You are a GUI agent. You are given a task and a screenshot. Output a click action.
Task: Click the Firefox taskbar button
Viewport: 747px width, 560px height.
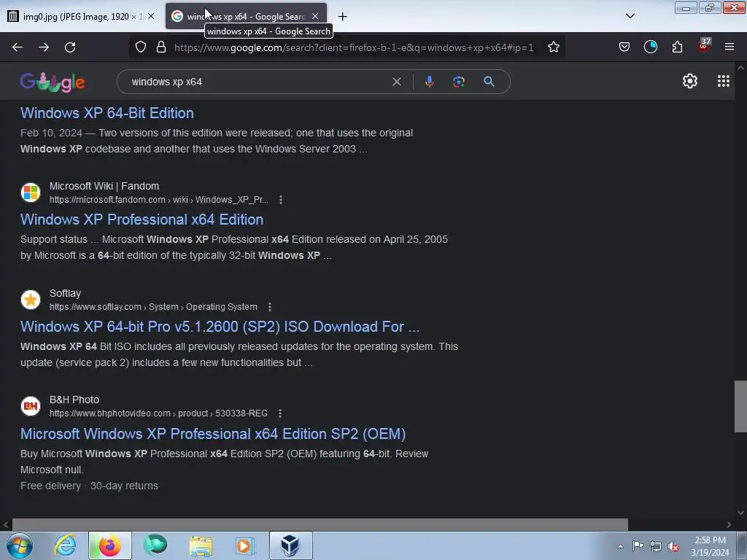pyautogui.click(x=110, y=545)
